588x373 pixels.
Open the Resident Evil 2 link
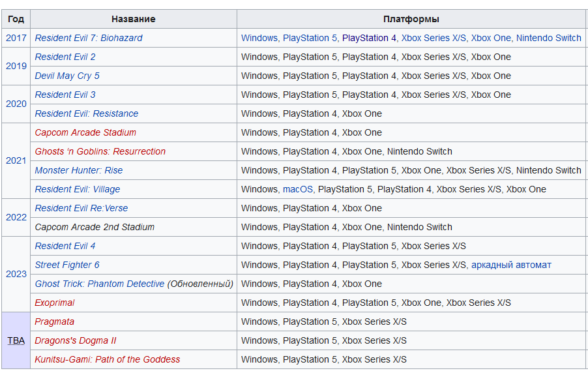(x=65, y=57)
